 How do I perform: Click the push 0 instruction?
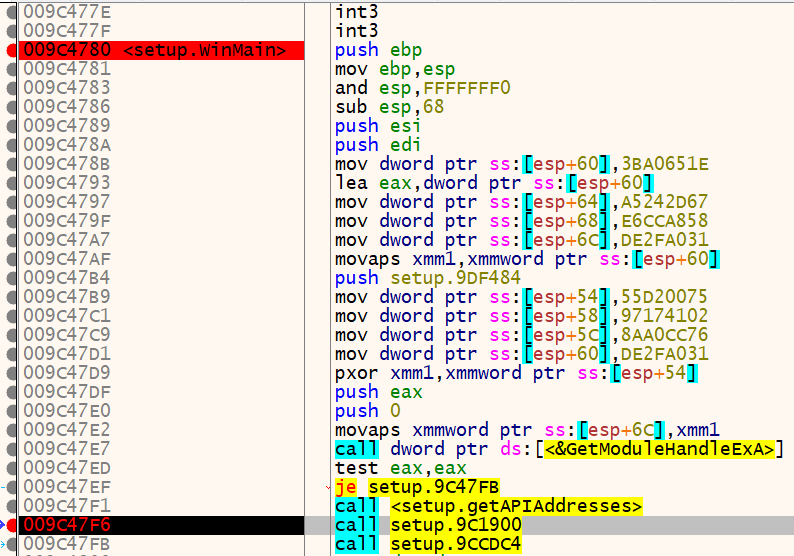pyautogui.click(x=368, y=411)
